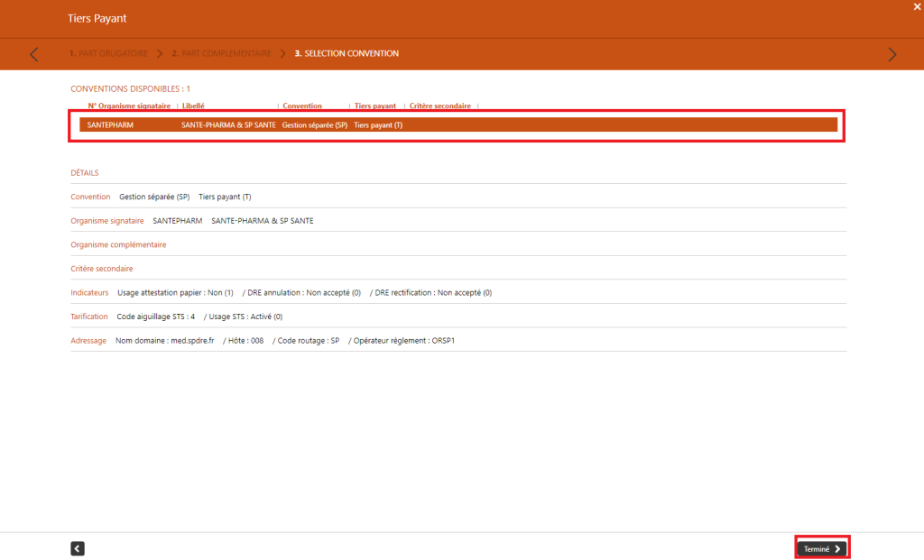Select the SANTEPHARM convention row
Screen dimensions: 924x560
coord(451,124)
